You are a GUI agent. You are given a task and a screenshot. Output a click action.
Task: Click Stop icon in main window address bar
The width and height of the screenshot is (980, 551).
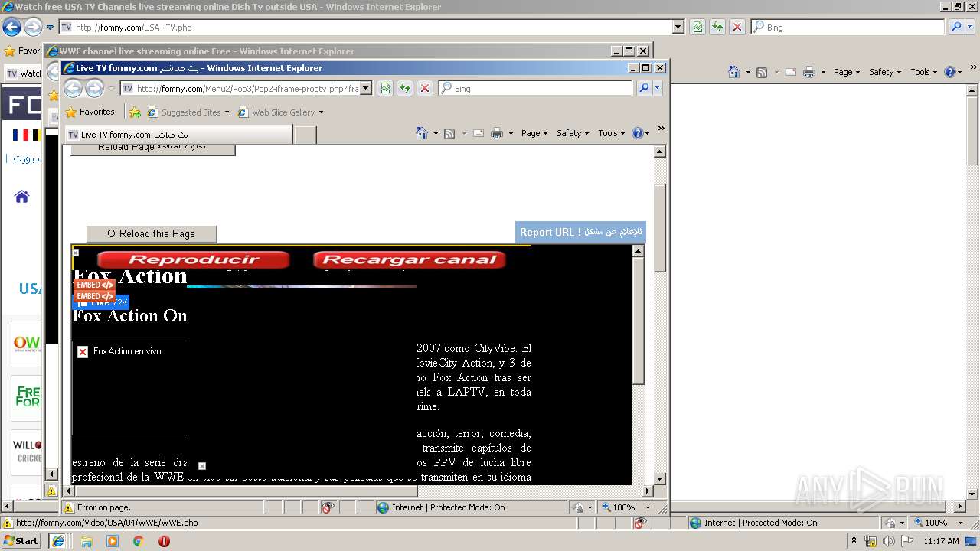click(x=737, y=27)
